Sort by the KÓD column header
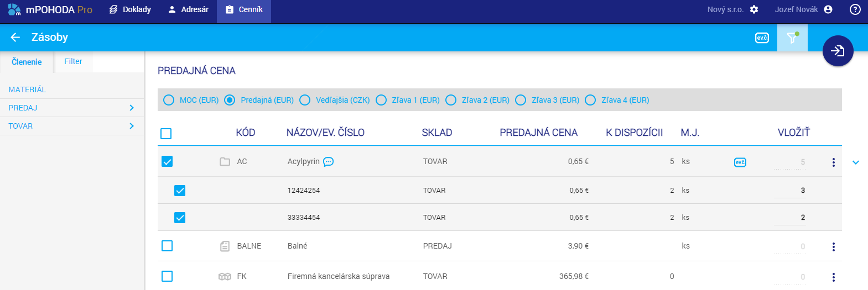Screen dimensions: 868x290 point(246,133)
